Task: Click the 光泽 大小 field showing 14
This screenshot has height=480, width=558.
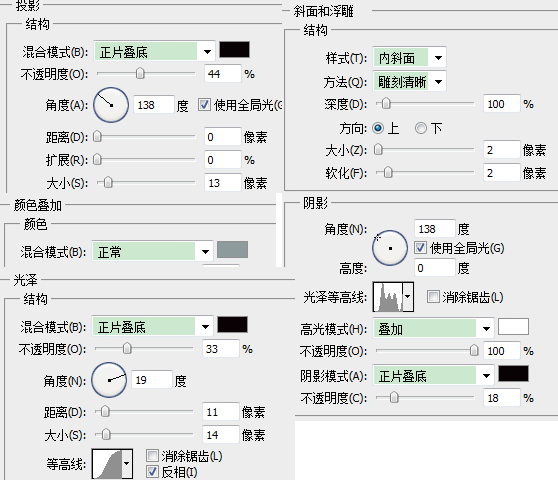Action: (221, 434)
